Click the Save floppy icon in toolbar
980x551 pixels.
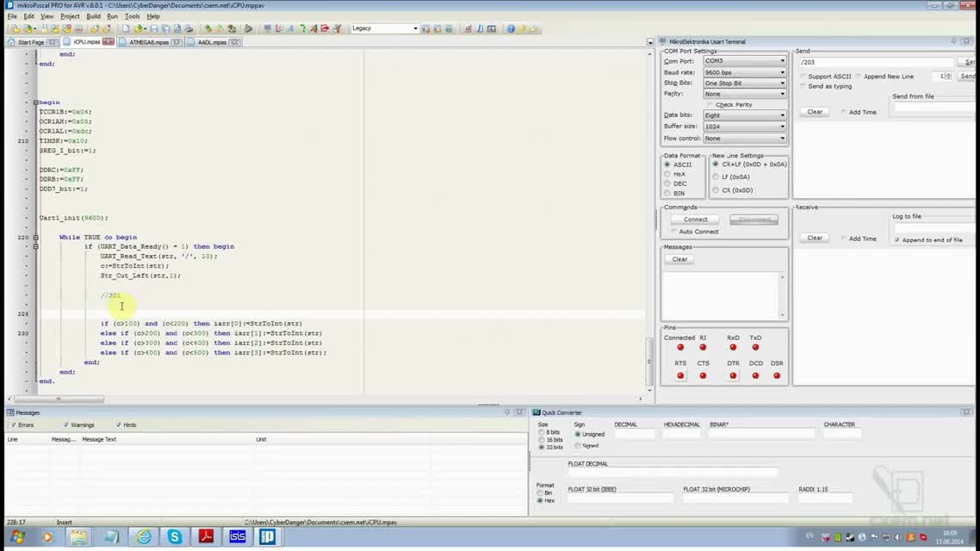coord(154,28)
